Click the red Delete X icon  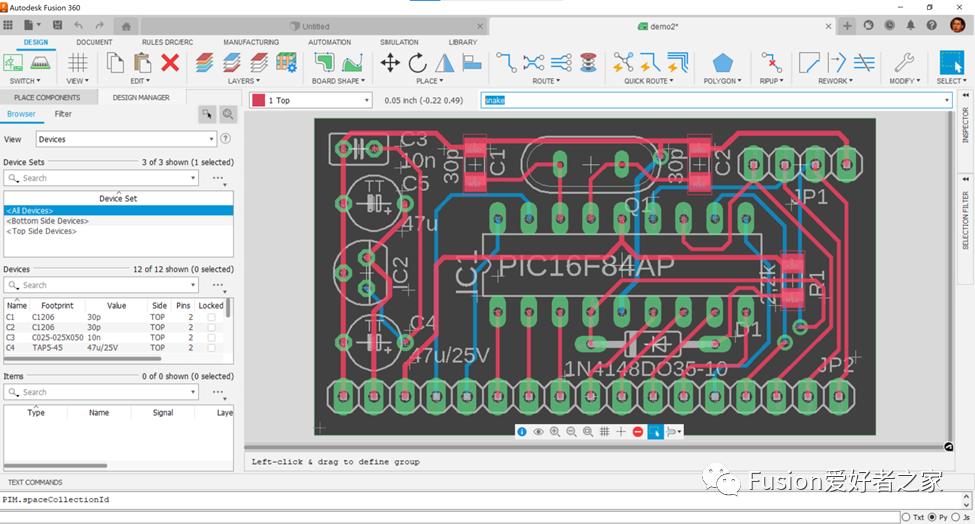tap(170, 63)
